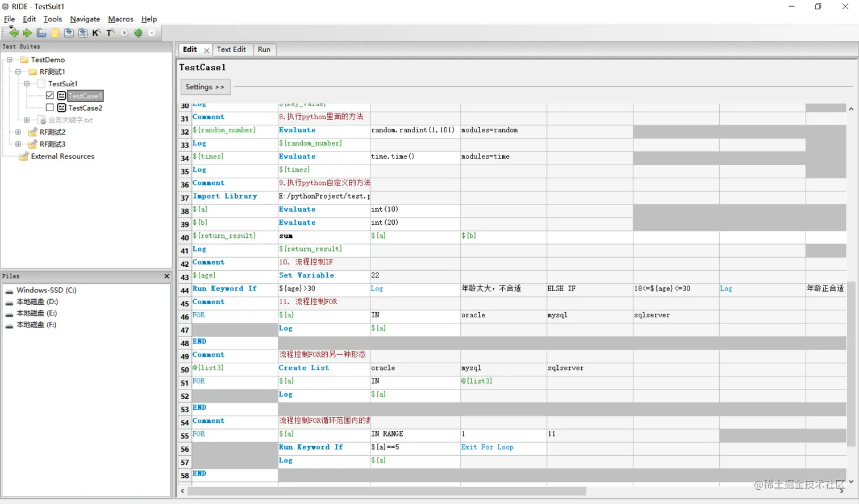
Task: Select External Resources in the tree
Action: point(62,156)
